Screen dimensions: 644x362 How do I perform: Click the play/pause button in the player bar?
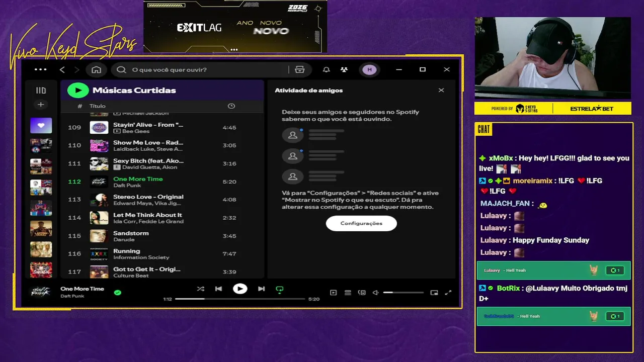pyautogui.click(x=240, y=289)
